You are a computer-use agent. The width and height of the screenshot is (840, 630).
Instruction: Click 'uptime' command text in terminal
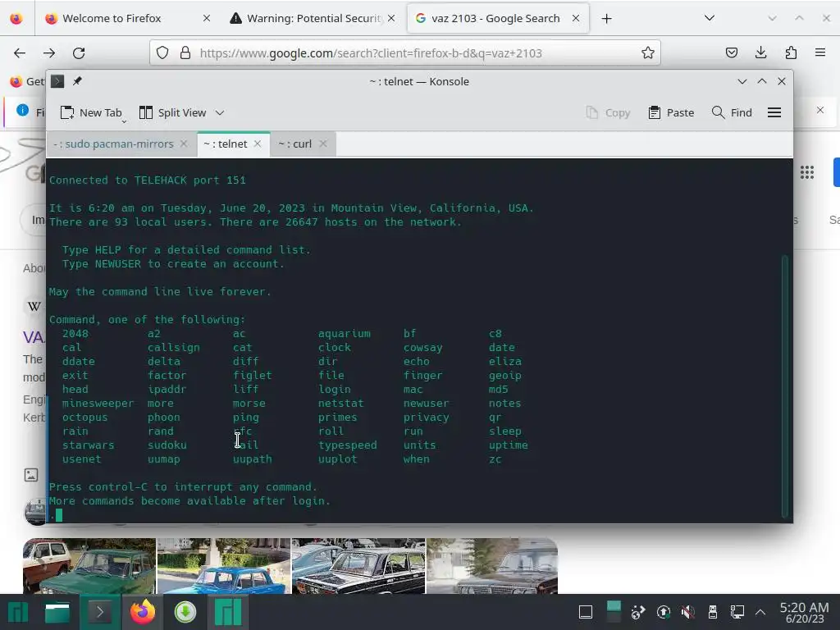[508, 445]
